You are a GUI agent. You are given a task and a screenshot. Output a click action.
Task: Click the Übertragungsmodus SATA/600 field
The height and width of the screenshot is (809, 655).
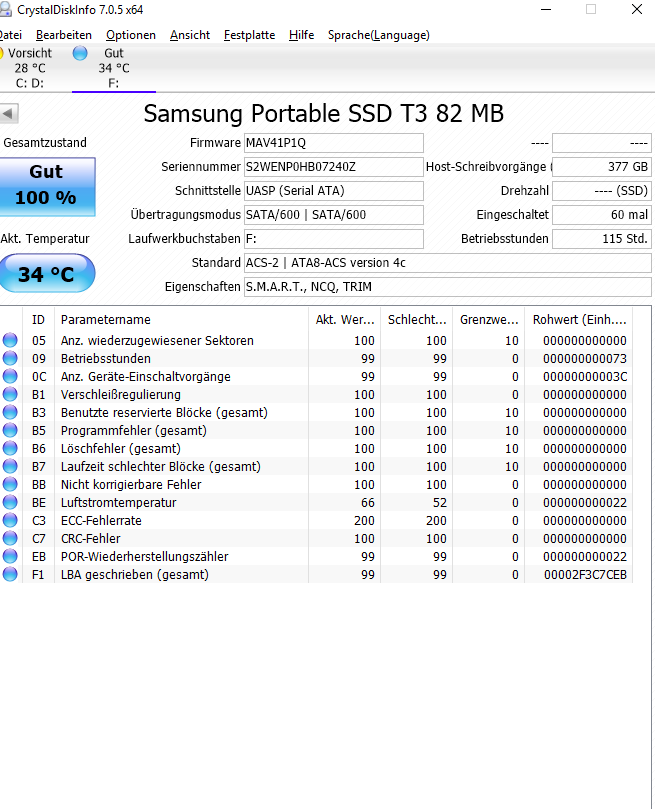(x=334, y=215)
